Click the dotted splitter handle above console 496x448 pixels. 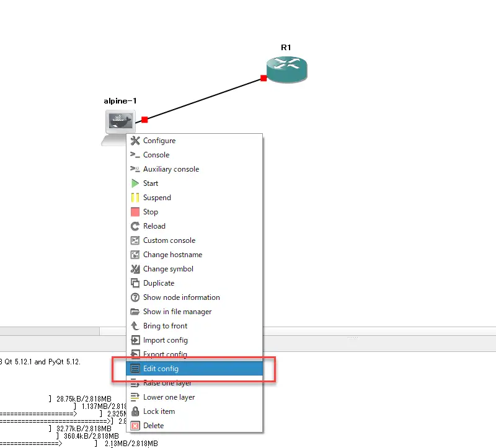[x=353, y=338]
